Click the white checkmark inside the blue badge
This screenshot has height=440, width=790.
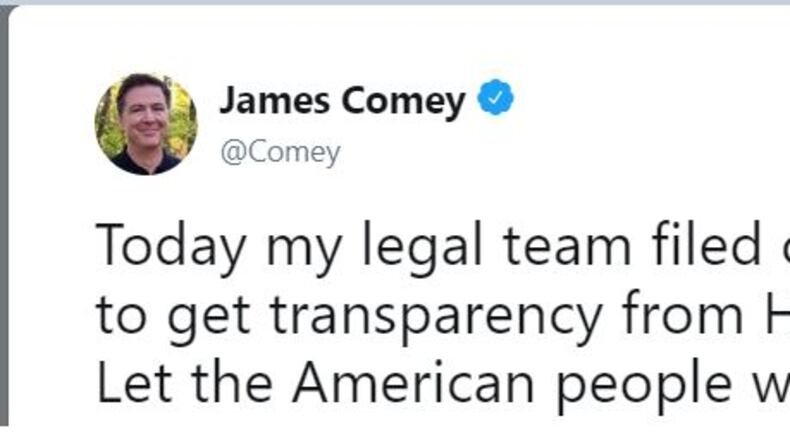point(495,97)
